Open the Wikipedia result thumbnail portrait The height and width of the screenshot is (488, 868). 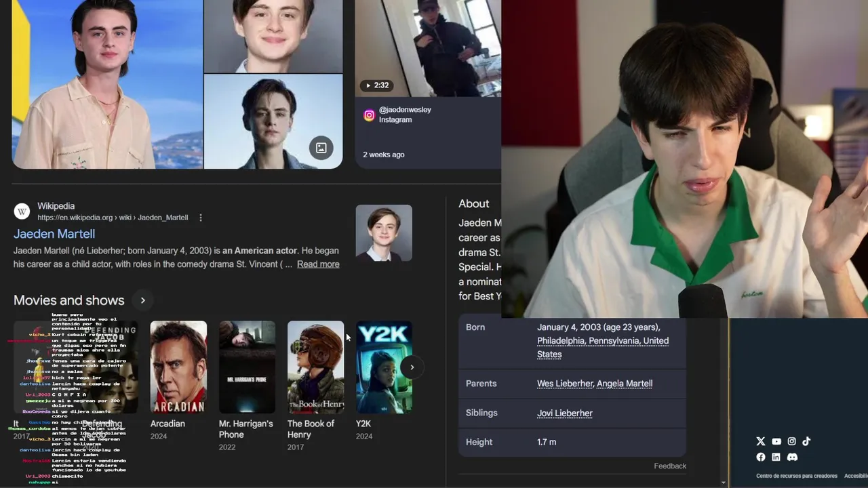(x=384, y=232)
